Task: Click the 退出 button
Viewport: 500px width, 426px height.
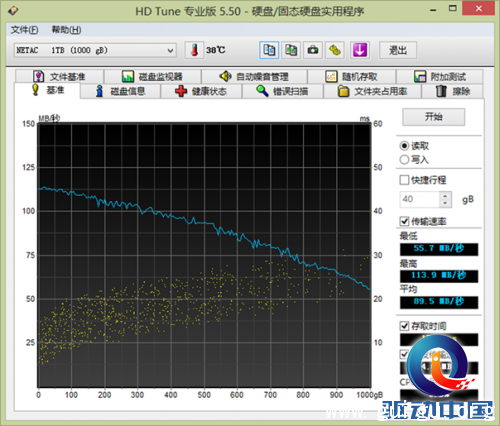Action: point(398,50)
